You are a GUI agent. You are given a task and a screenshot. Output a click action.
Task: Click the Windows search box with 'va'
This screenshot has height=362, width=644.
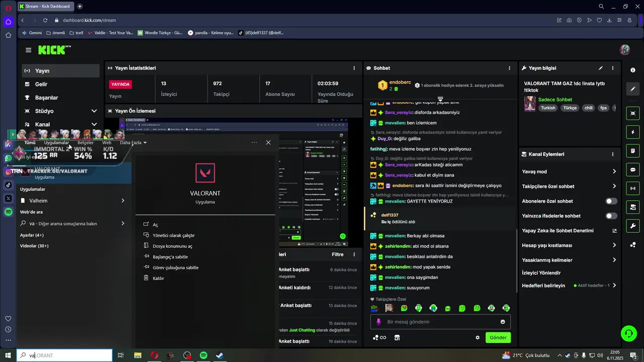[x=64, y=355]
